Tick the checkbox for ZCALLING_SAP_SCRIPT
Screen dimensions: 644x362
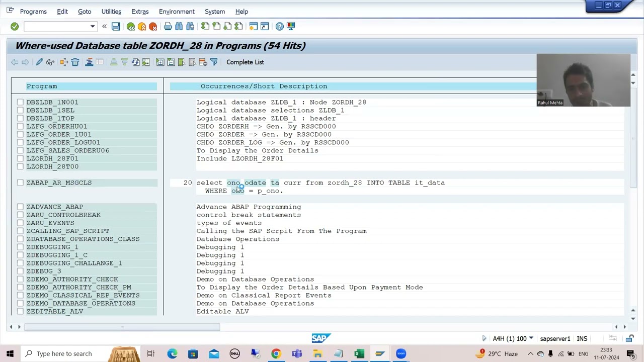click(x=20, y=231)
